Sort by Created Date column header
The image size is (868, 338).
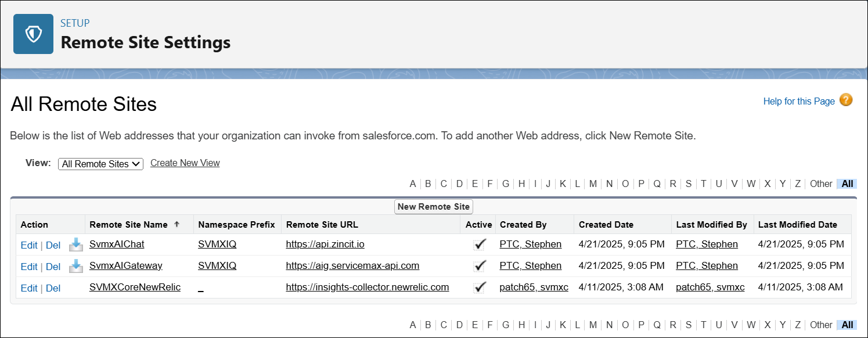pos(606,225)
